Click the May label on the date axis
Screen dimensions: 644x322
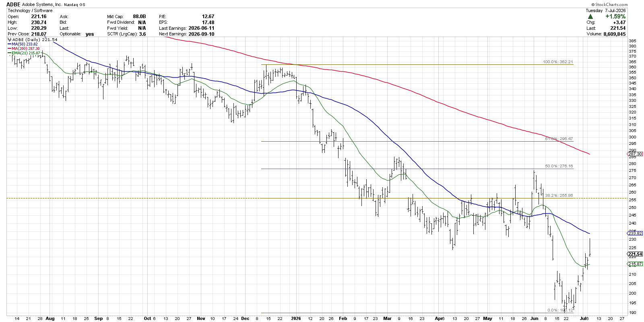(x=487, y=318)
